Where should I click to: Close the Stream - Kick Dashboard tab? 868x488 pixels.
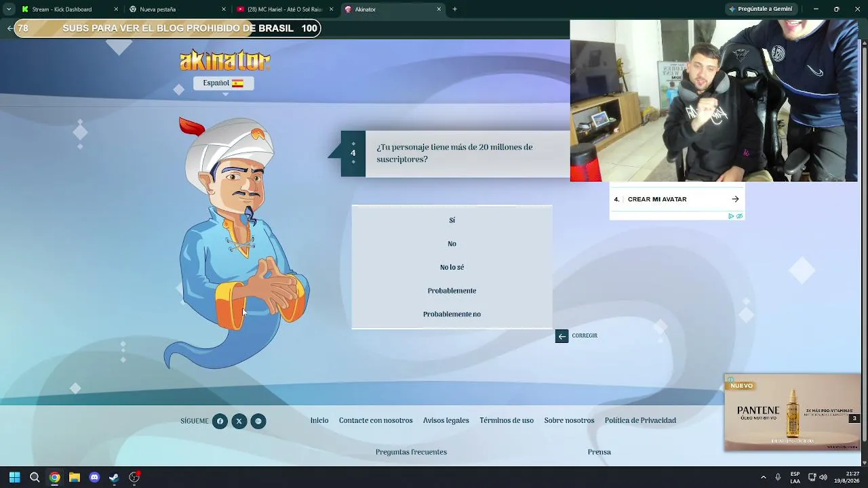click(x=116, y=9)
